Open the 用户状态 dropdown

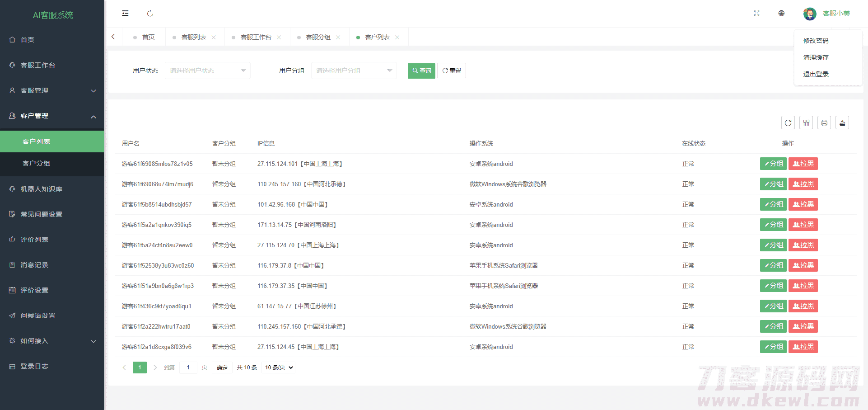(x=207, y=71)
